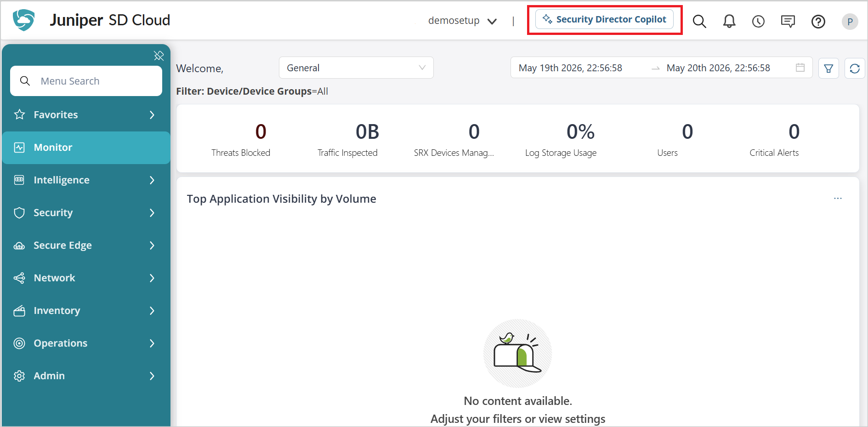Click the Traffic Inspected value
Image resolution: width=868 pixels, height=427 pixels.
(368, 132)
